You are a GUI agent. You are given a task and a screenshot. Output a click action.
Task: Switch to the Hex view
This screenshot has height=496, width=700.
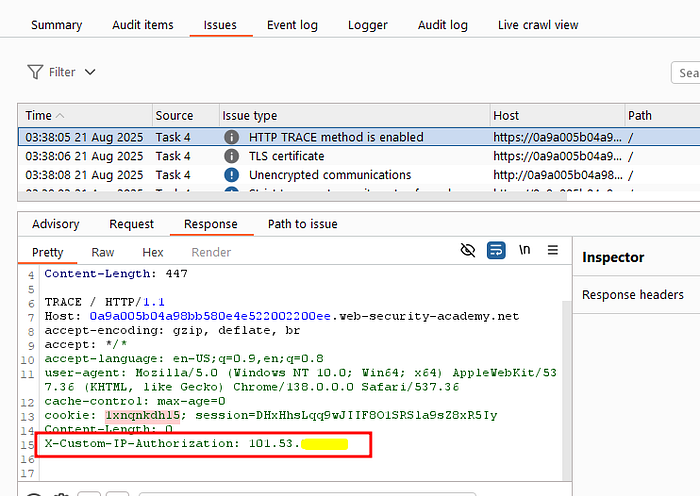point(153,252)
